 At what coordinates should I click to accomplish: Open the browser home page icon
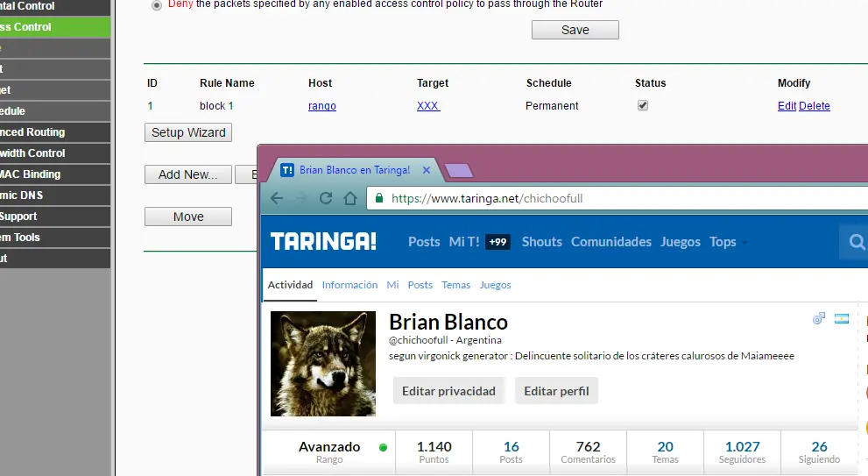click(x=350, y=198)
